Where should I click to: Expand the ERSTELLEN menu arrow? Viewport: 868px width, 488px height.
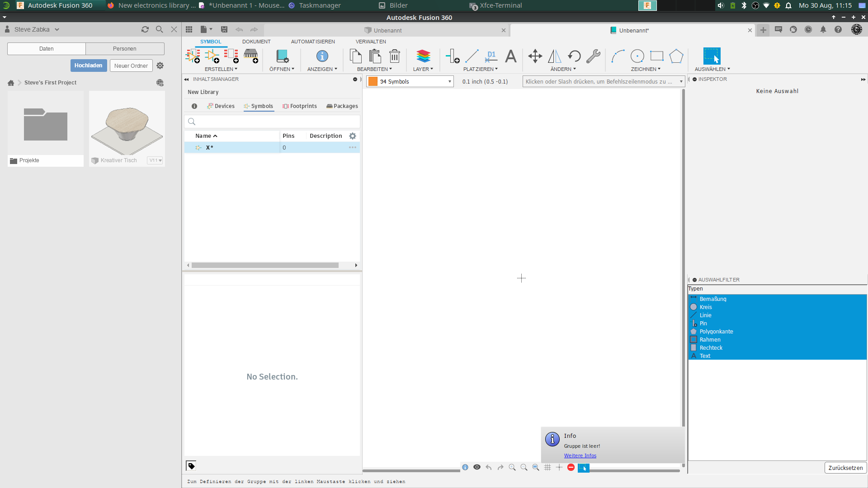pyautogui.click(x=236, y=69)
